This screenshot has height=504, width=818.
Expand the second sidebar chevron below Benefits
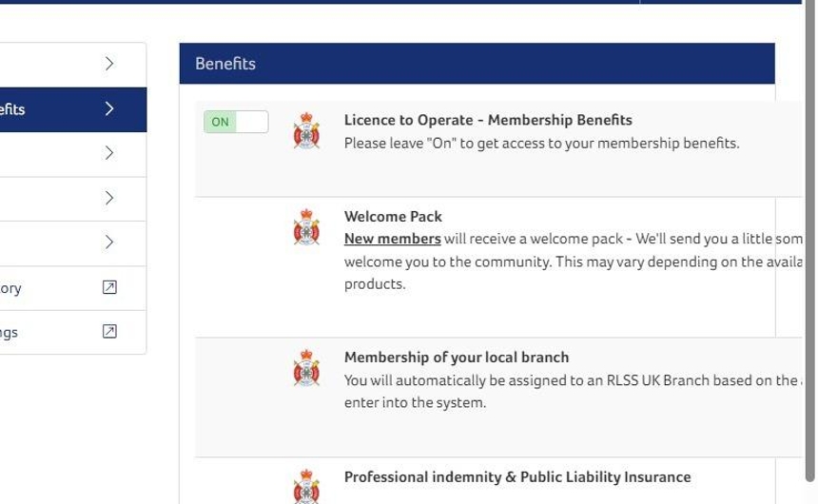coord(109,198)
